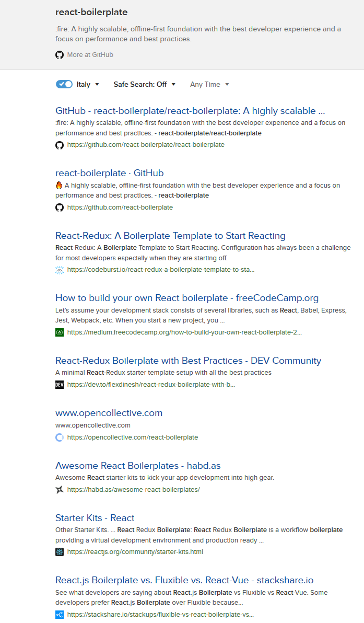Click the stackshare.io/stackups URL
Screen dimensions: 364x623
click(160, 614)
